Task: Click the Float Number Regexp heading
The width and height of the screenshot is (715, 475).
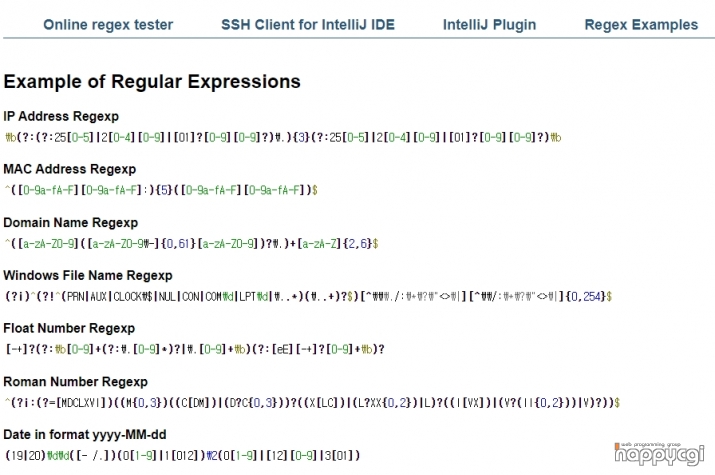Action: (x=69, y=328)
